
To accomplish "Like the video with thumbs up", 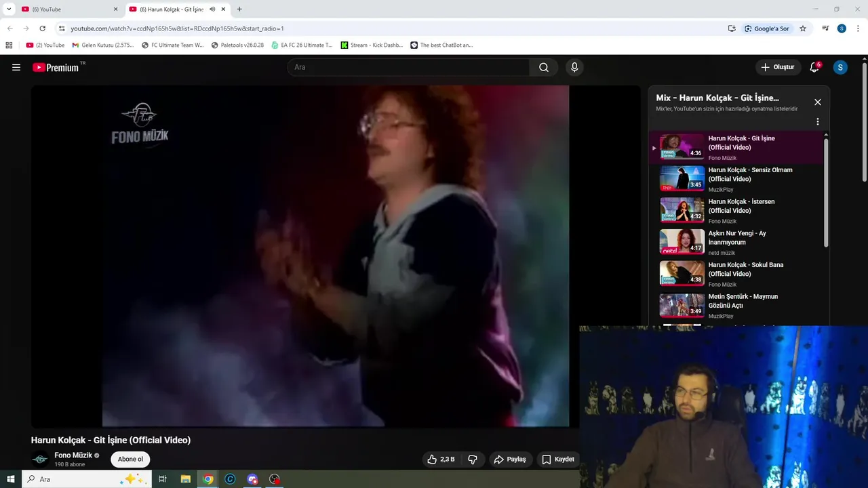I will [x=441, y=459].
